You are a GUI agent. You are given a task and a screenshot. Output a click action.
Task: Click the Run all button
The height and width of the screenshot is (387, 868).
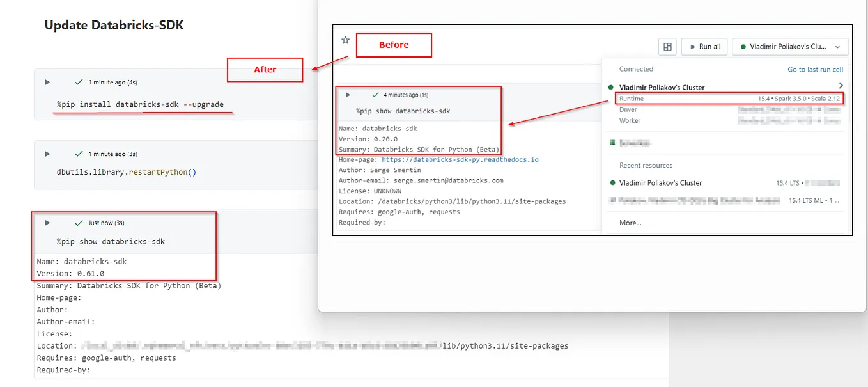(704, 46)
